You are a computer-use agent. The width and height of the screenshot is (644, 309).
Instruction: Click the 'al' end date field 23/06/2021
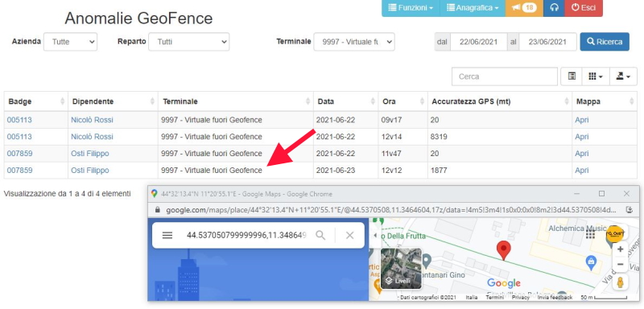(x=547, y=42)
